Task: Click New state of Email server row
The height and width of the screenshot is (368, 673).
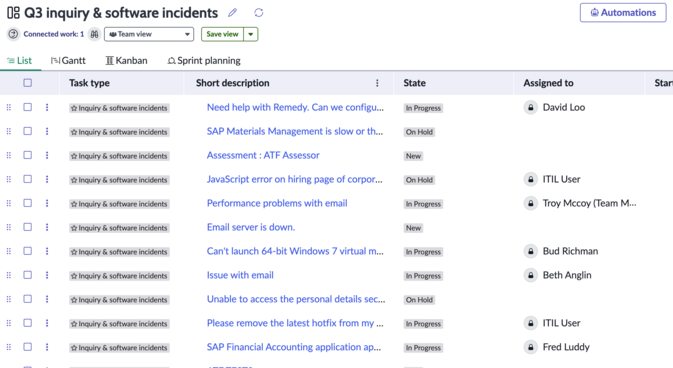Action: (x=413, y=228)
